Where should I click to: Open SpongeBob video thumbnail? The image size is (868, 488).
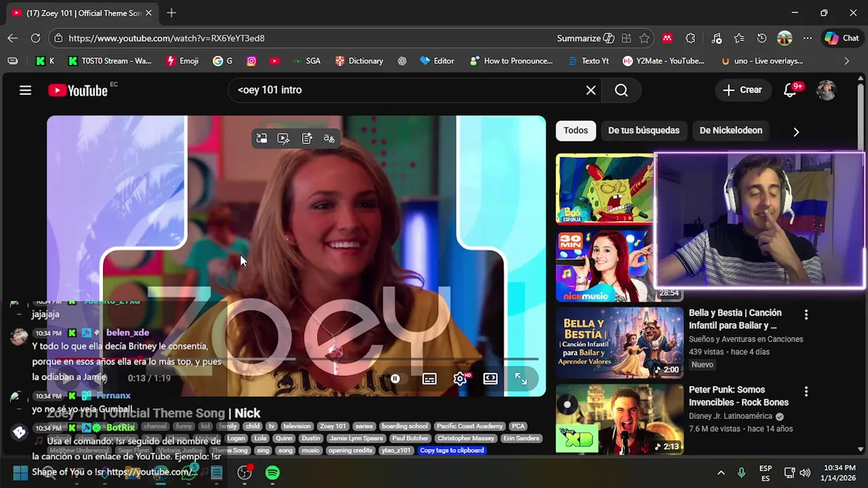606,189
